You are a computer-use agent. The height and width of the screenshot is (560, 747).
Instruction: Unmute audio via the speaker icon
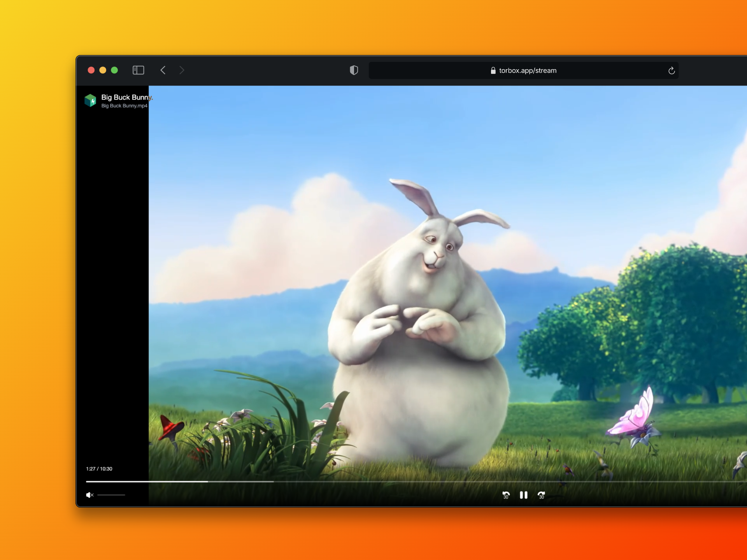89,495
